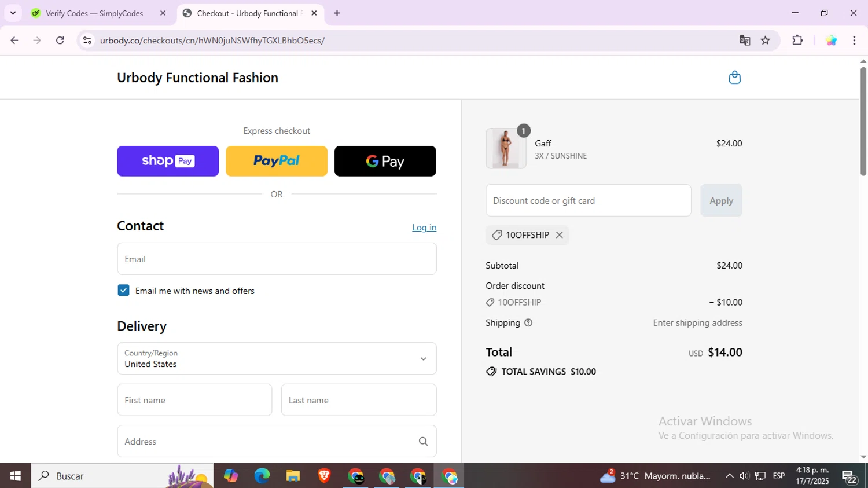Open the notification center icon
Viewport: 868px width, 488px height.
[x=849, y=476]
